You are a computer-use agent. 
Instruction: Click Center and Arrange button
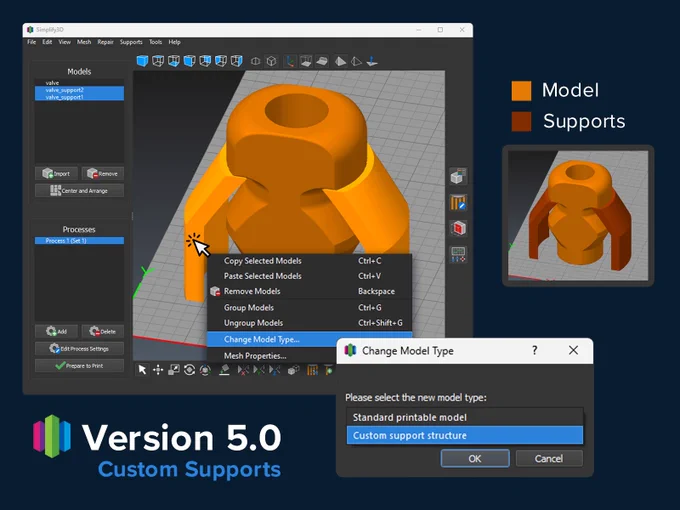pyautogui.click(x=79, y=190)
